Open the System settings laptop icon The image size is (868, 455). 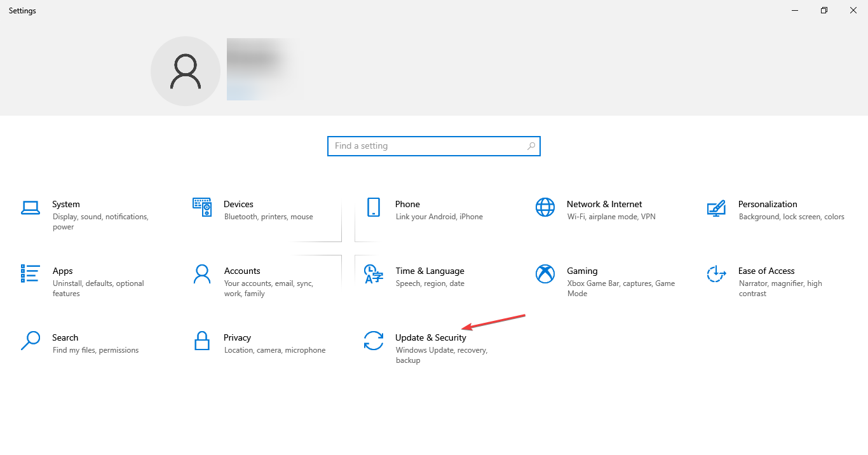[31, 207]
